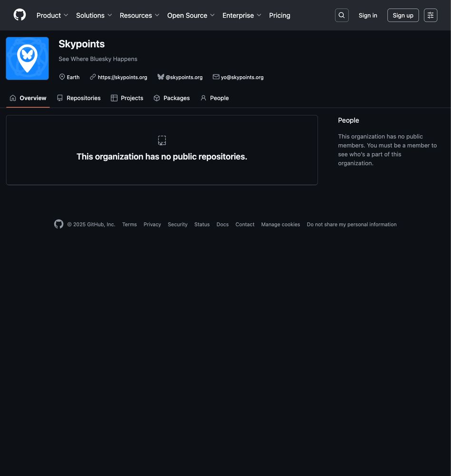Click the location pin icon next to Earth
451x476 pixels.
click(62, 77)
